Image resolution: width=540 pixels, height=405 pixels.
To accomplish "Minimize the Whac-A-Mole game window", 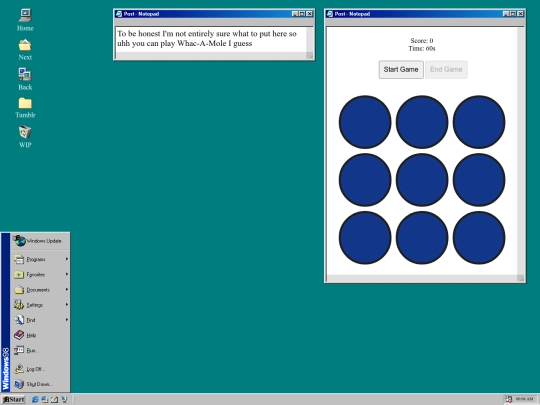I will [x=506, y=14].
